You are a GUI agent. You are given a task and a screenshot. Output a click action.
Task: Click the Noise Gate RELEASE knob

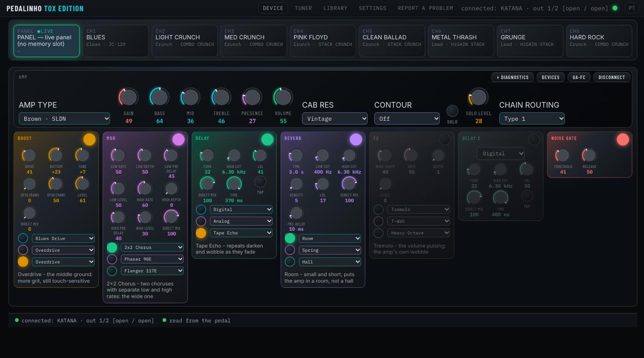pos(589,155)
